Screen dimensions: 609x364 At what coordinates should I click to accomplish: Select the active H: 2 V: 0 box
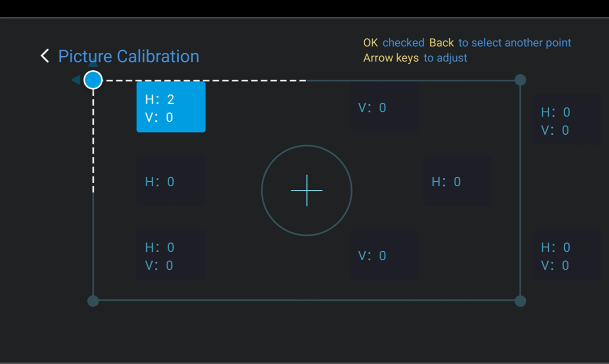(171, 107)
